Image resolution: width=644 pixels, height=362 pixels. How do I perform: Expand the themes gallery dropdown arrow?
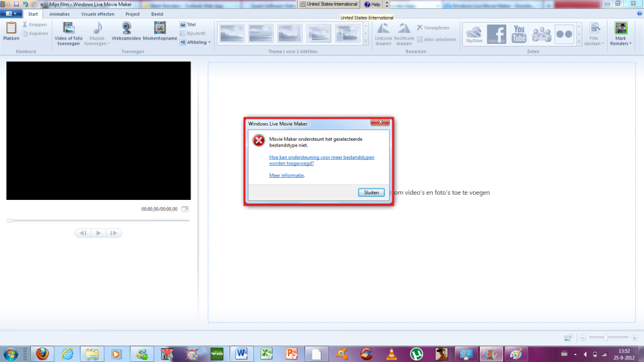tap(365, 41)
